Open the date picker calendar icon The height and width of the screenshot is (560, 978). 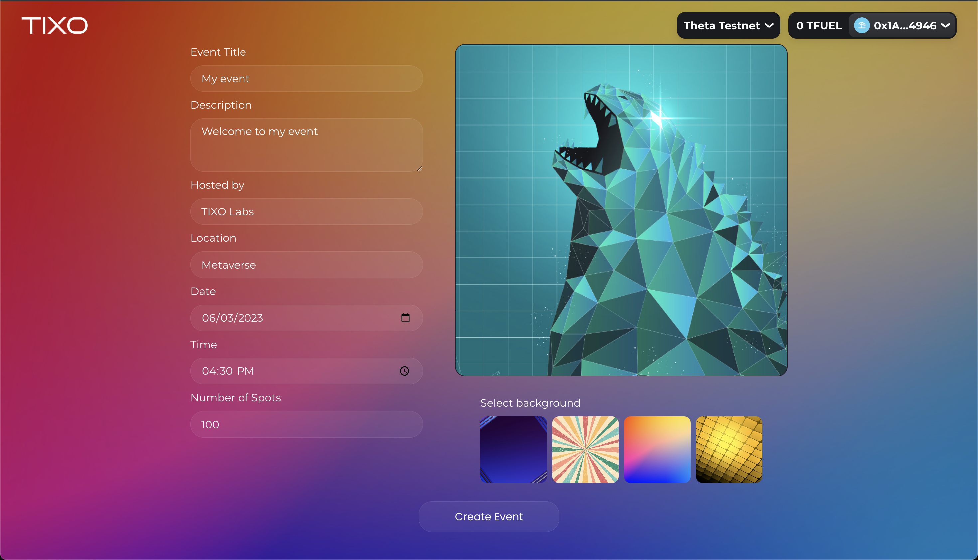click(405, 318)
